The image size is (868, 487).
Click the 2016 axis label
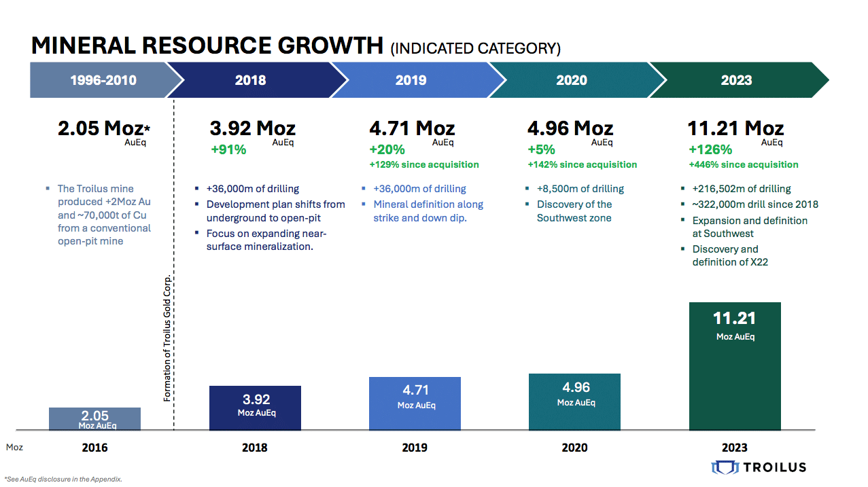(94, 448)
